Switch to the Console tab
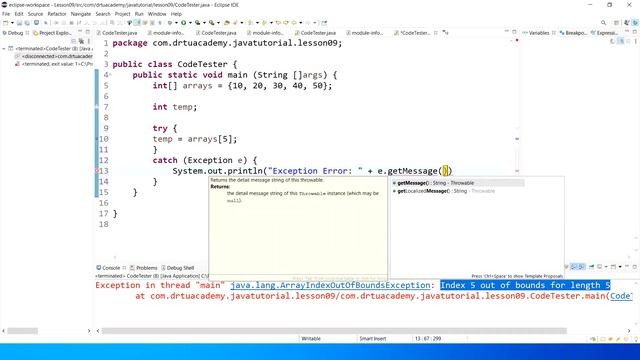The height and width of the screenshot is (360, 640). coord(108,268)
